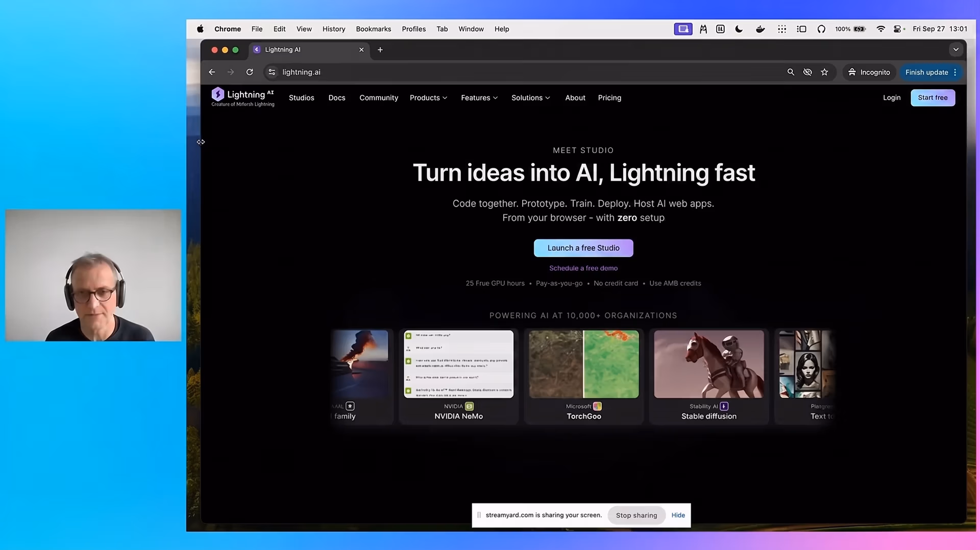Open the Incognito profile indicator
This screenshot has height=550, width=980.
869,72
